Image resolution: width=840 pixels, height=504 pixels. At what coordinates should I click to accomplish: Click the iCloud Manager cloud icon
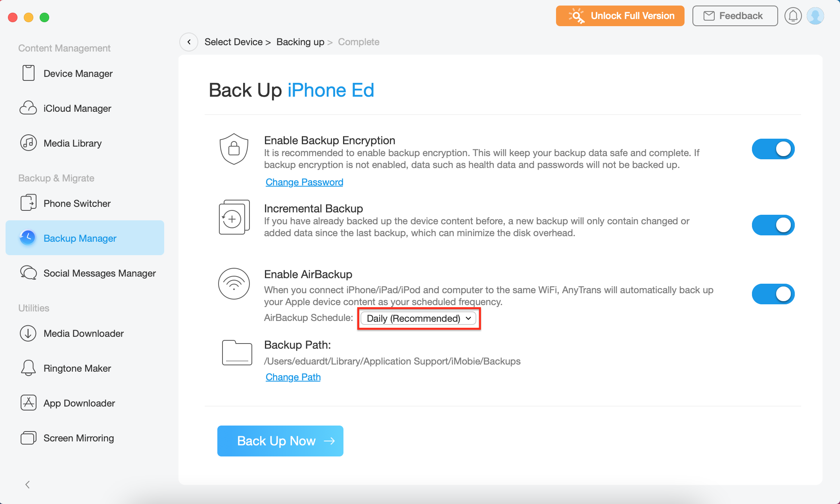click(x=28, y=108)
